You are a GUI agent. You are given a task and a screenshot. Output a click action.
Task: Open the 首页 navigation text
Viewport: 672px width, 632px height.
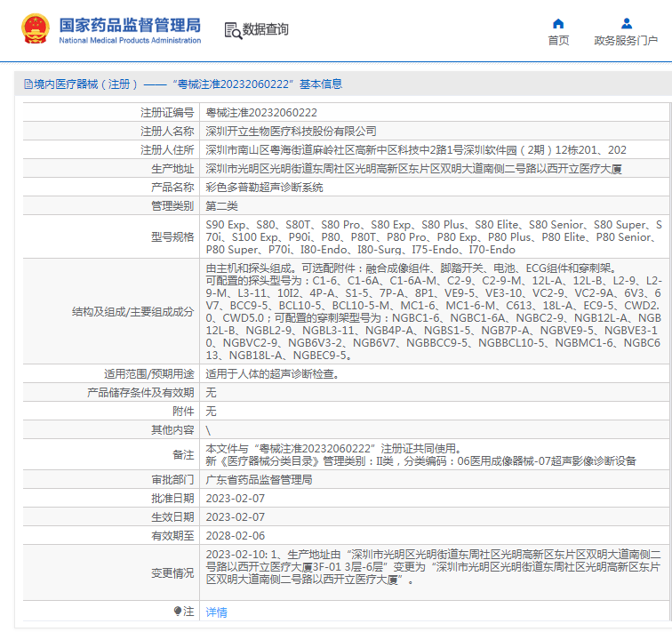(558, 41)
